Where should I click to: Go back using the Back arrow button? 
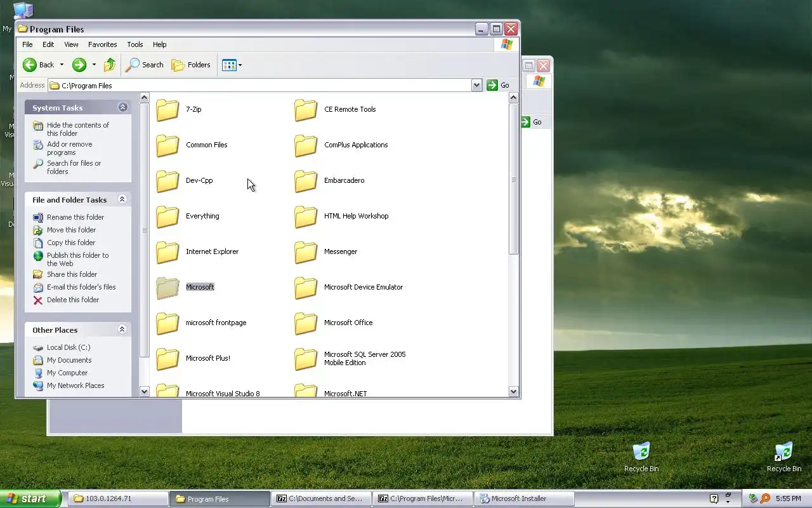[39, 65]
